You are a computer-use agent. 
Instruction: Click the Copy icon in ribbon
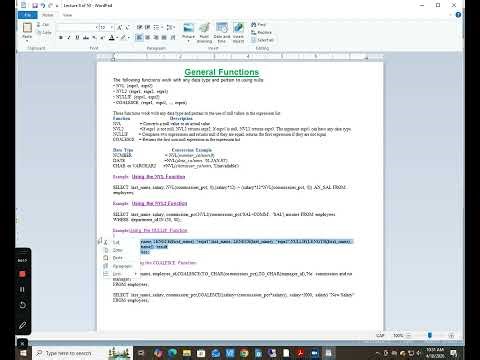click(x=39, y=32)
